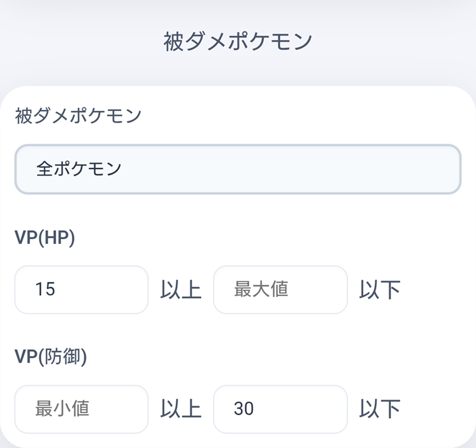Click the 以上 text in VP(防御) row
476x448 pixels.
click(x=181, y=410)
